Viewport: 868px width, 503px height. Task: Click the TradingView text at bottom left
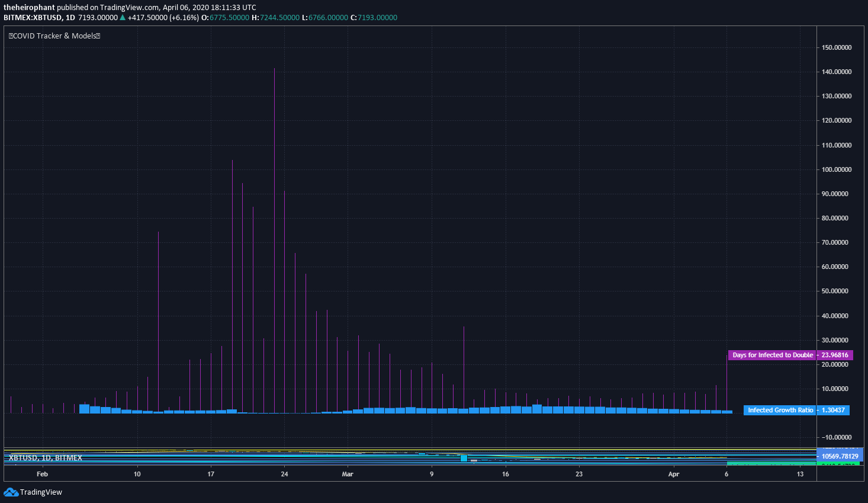[x=41, y=492]
